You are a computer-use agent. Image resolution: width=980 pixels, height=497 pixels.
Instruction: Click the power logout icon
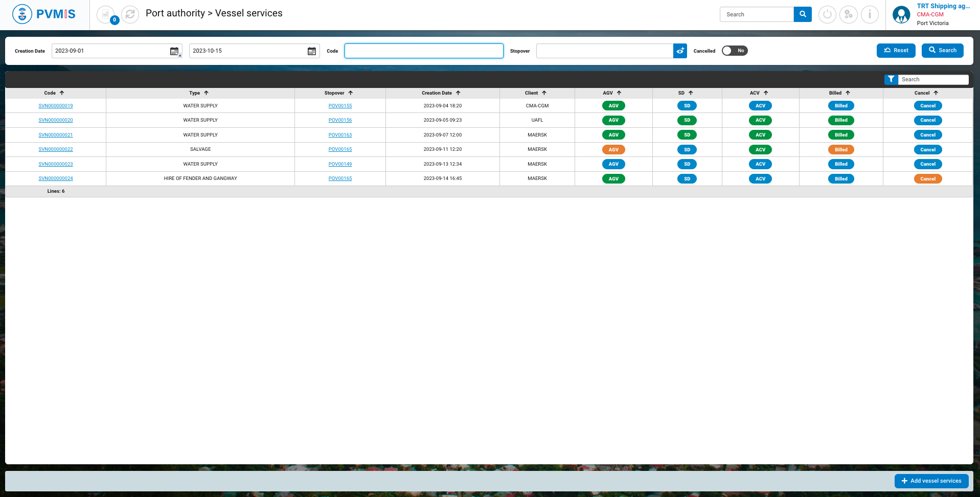827,14
